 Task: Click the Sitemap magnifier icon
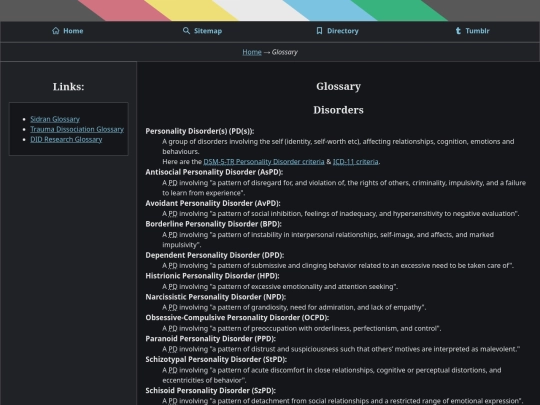coord(186,31)
